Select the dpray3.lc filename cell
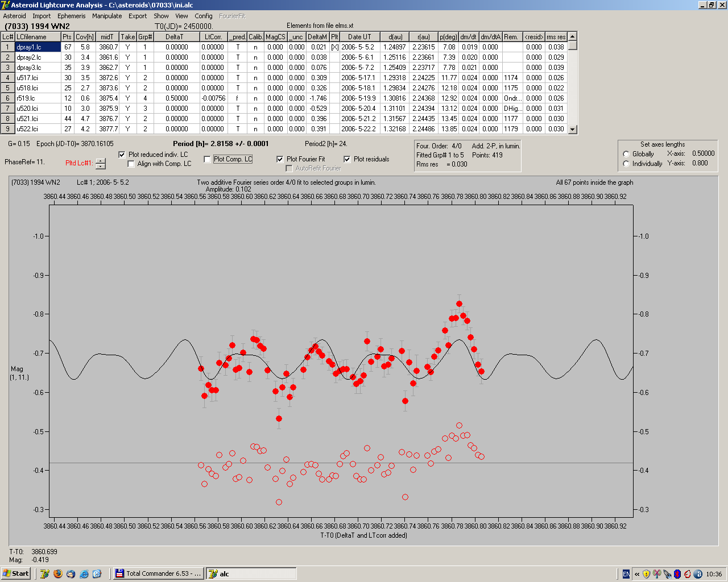728x582 pixels. pos(38,68)
